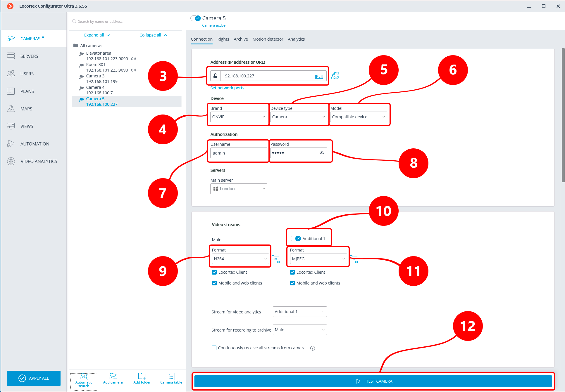Click sound icon on Elevator area camera
This screenshot has height=392, width=565.
tap(133, 59)
